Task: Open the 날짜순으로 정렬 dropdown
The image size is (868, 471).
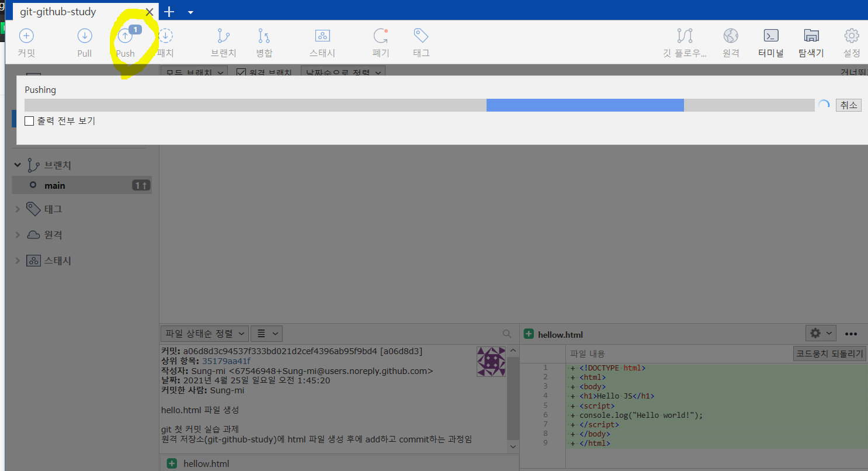Action: [343, 72]
